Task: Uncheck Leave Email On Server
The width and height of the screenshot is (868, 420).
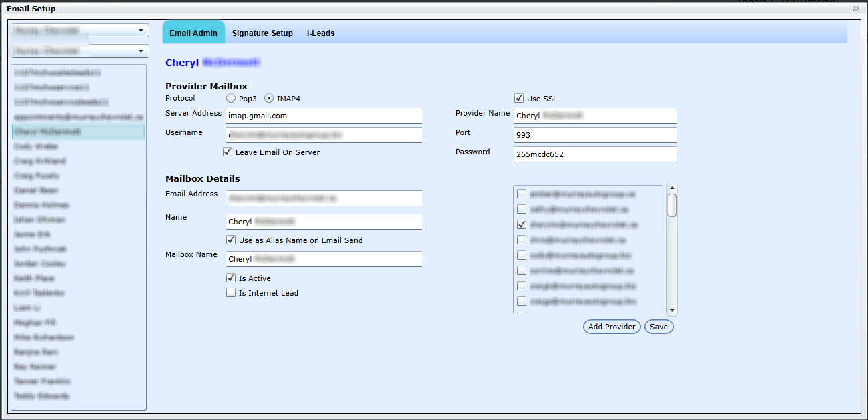Action: point(228,152)
